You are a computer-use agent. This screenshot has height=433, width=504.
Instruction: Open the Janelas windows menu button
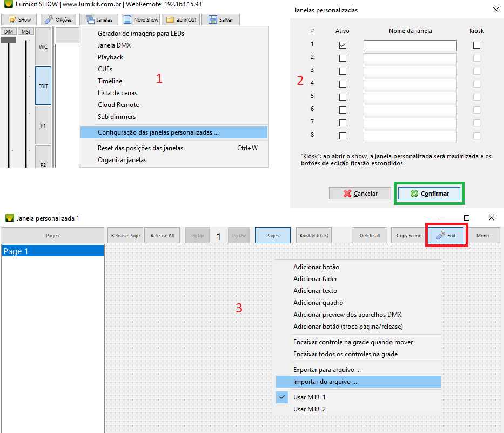coord(99,19)
